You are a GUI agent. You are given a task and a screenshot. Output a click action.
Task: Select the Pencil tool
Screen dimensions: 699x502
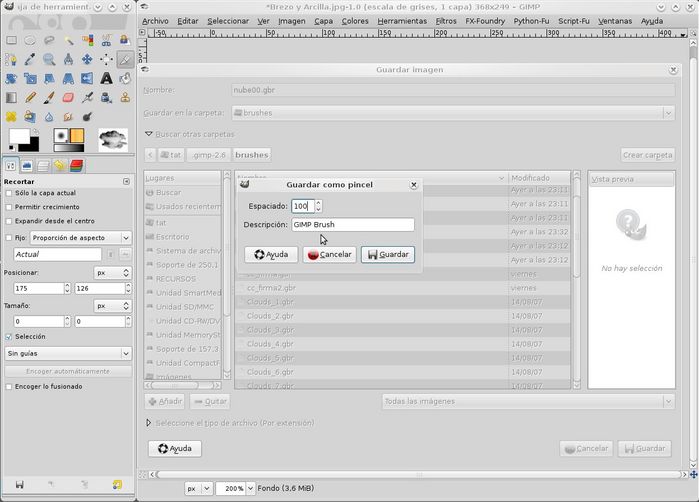pyautogui.click(x=30, y=98)
